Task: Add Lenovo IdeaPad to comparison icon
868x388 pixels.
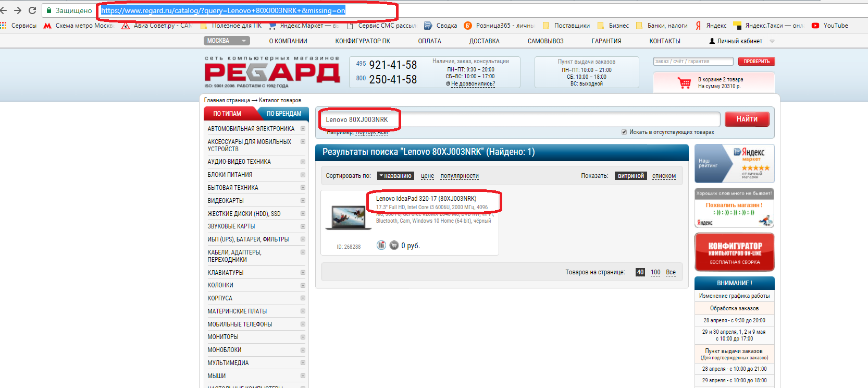Action: pyautogui.click(x=381, y=245)
